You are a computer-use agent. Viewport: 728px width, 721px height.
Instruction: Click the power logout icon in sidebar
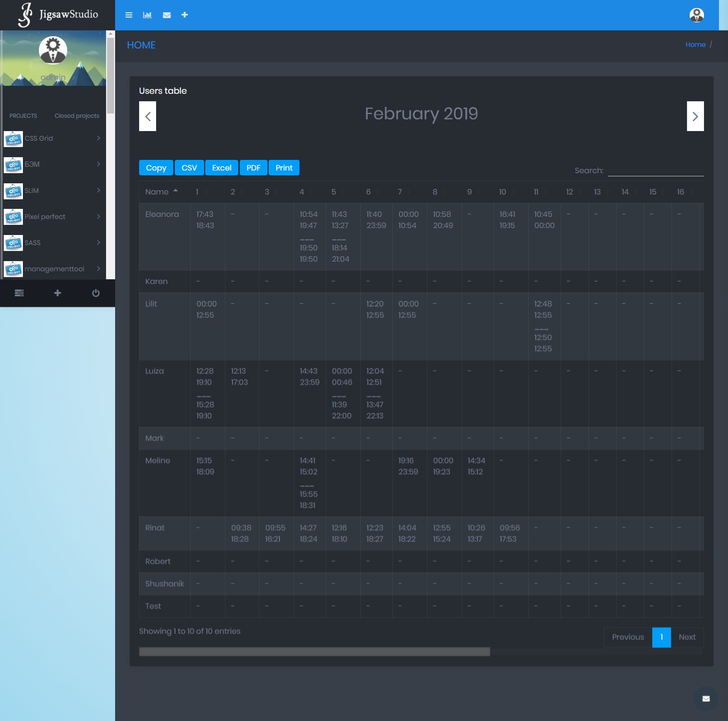pyautogui.click(x=96, y=293)
